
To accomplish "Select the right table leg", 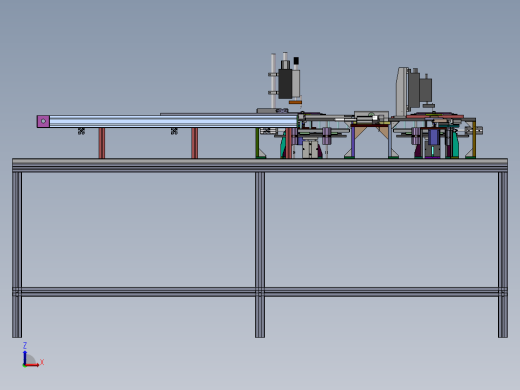I will tap(503, 255).
